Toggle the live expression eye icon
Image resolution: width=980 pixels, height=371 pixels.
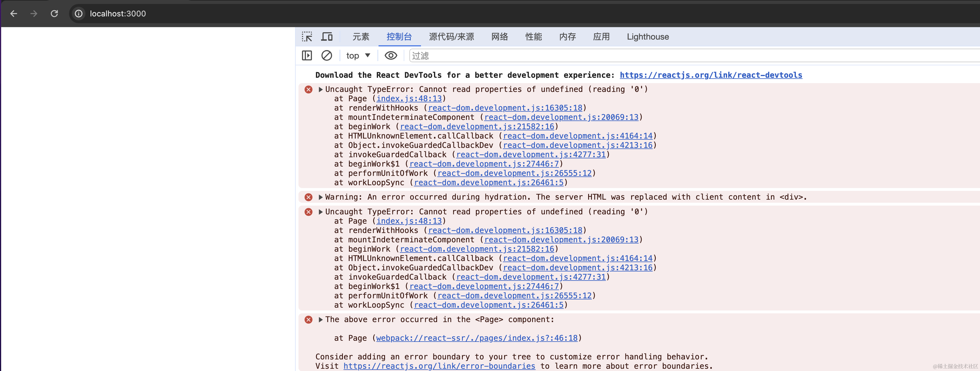391,55
